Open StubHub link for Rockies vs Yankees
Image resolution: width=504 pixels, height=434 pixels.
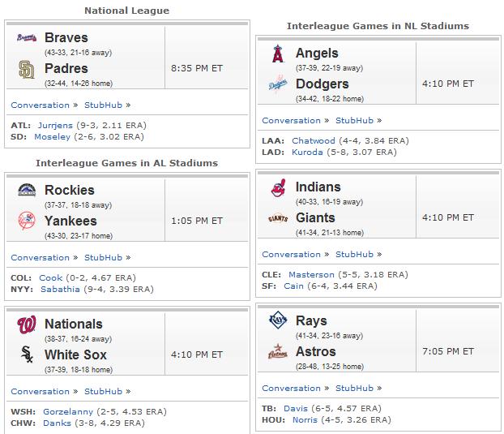coord(103,258)
